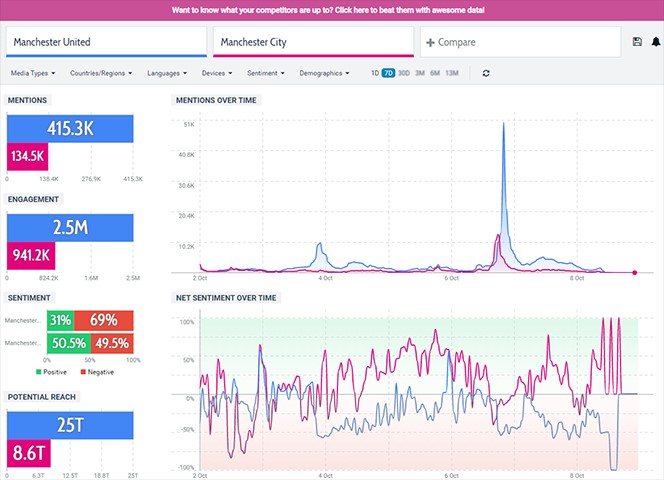Open the Countries/Regions dropdown
Viewport: 664px width, 480px height.
click(x=101, y=73)
